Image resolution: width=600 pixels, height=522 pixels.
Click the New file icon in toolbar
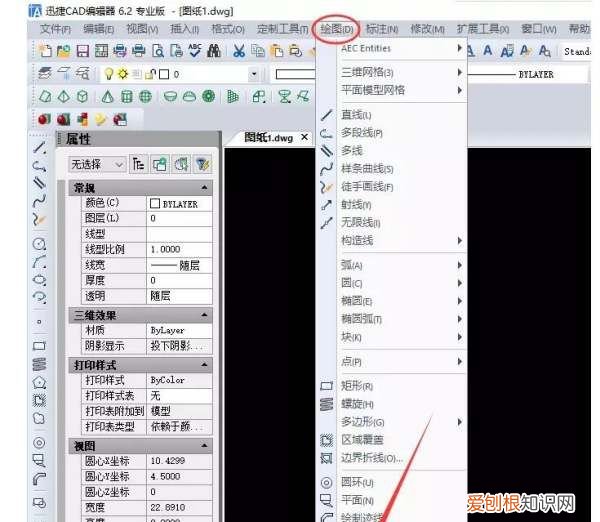46,51
